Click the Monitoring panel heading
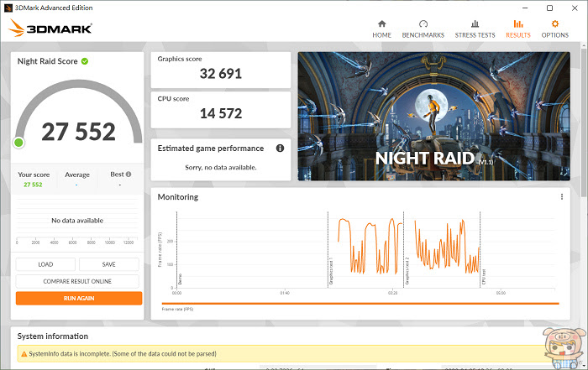Screen dimensions: 588x370 click(178, 197)
